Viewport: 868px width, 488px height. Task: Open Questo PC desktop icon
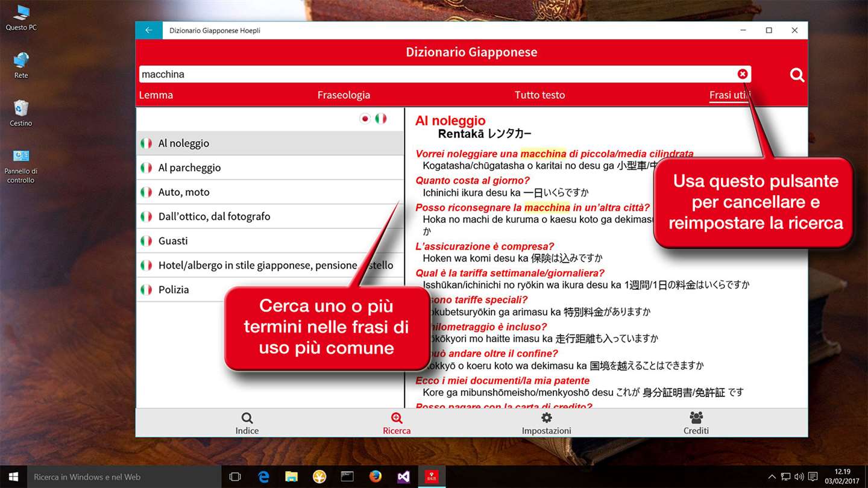tap(21, 18)
